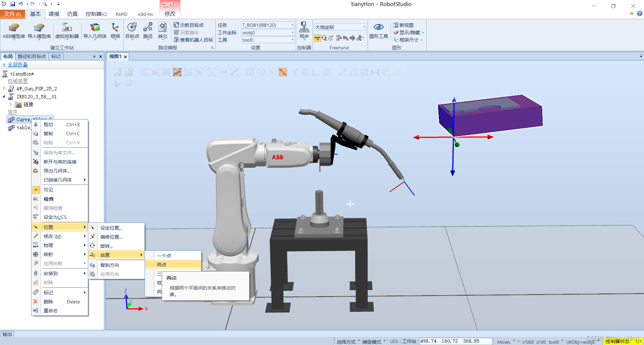Toggle curve selection in viewport toolbar
This screenshot has height=345, width=644.
click(144, 72)
